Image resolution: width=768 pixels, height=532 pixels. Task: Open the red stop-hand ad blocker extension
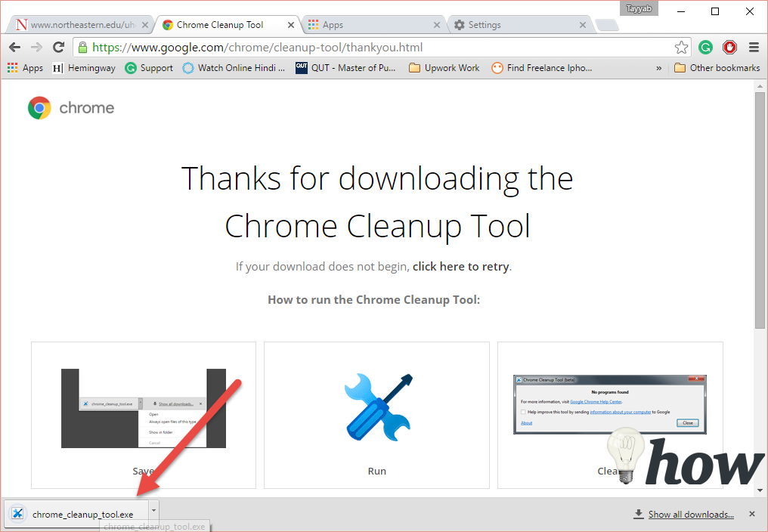(729, 47)
